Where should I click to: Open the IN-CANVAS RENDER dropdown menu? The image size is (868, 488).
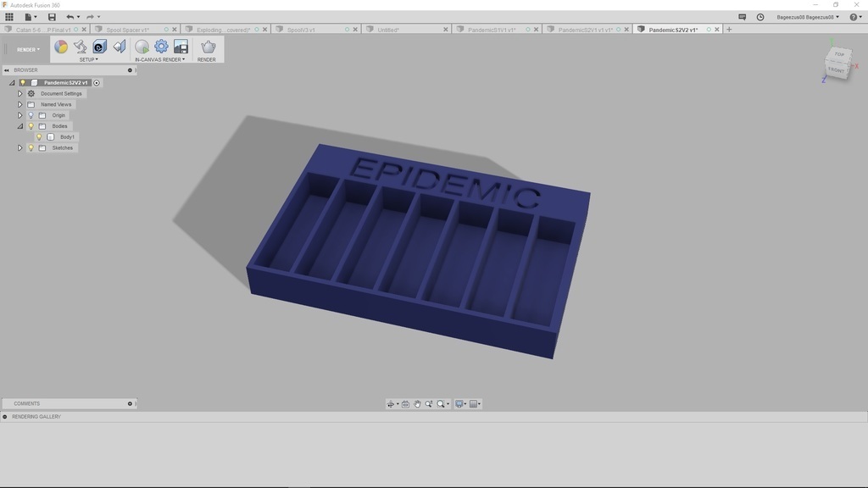point(160,60)
